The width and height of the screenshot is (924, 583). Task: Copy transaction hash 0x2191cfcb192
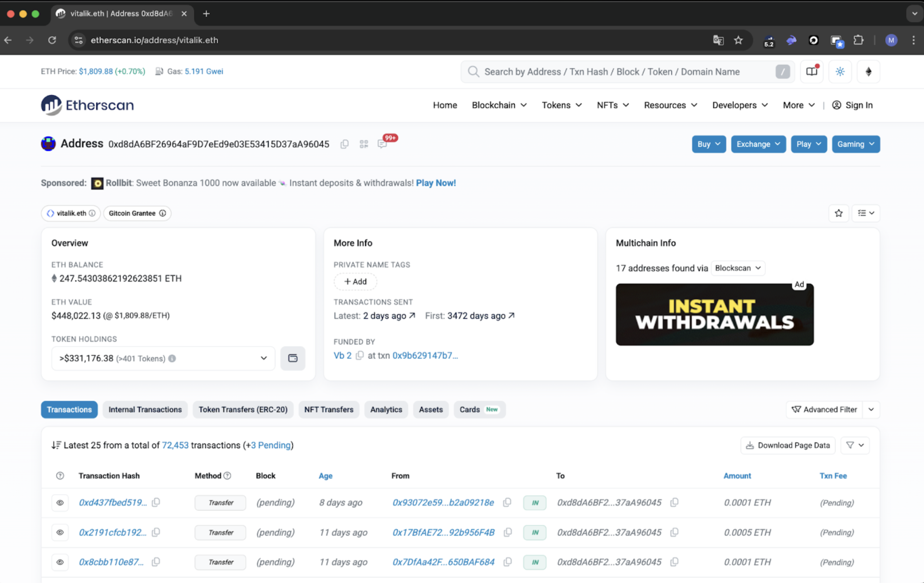pyautogui.click(x=156, y=532)
